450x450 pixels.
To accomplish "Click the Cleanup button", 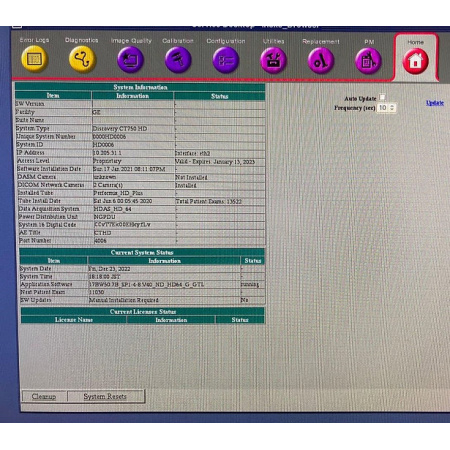I will 44,396.
